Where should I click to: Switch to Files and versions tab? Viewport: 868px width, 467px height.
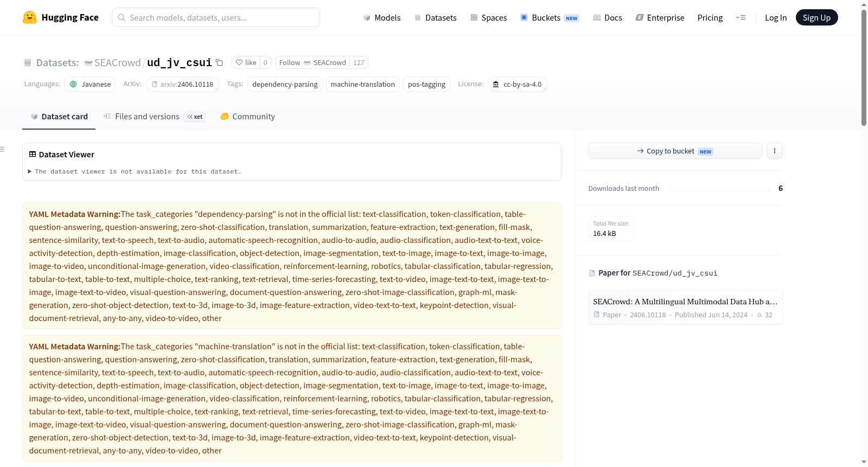pyautogui.click(x=154, y=117)
